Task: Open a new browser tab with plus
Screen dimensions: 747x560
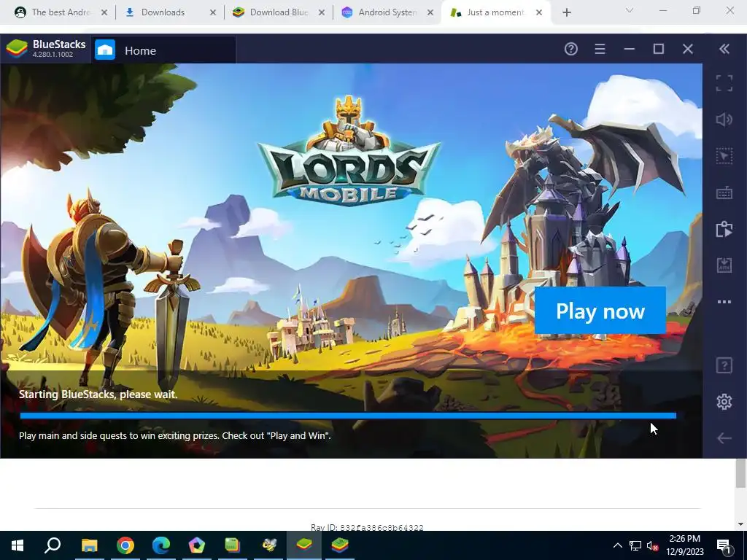Action: pyautogui.click(x=566, y=12)
